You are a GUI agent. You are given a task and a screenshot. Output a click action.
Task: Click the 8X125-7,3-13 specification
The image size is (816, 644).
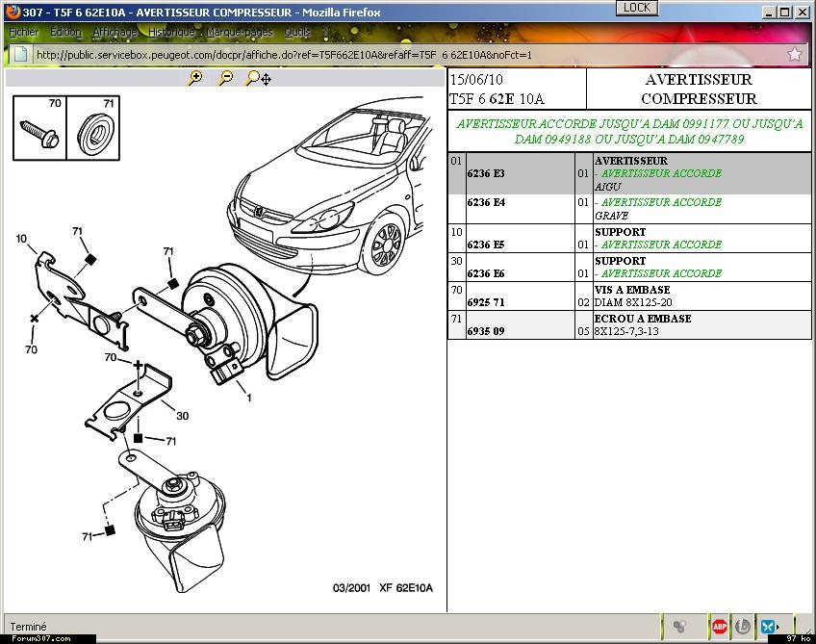tap(626, 331)
